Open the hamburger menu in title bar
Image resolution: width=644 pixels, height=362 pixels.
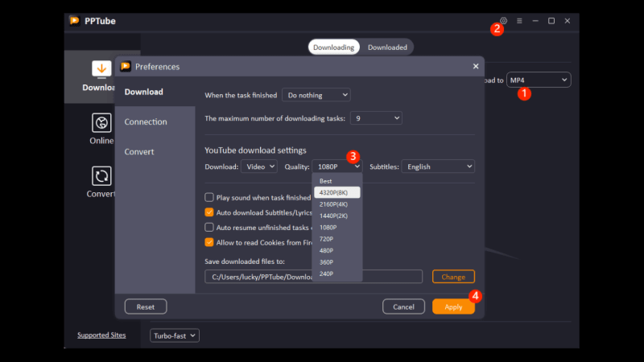tap(520, 21)
